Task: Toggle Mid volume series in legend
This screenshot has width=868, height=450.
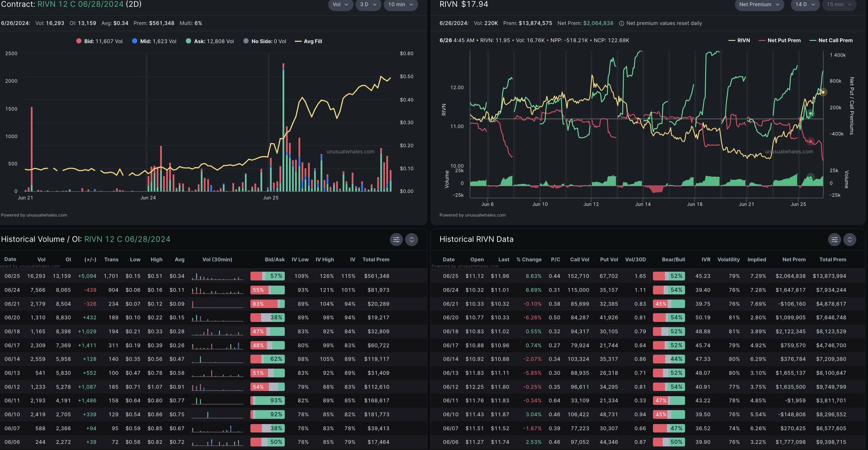Action: [154, 41]
